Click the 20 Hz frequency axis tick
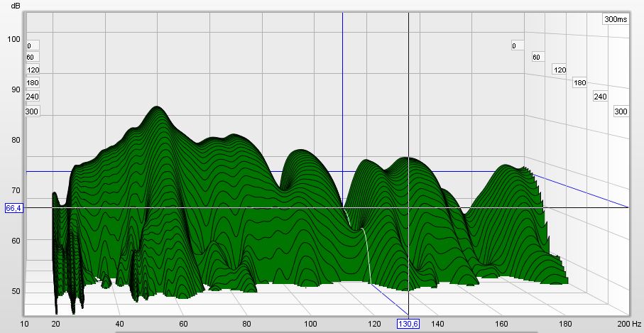644x333 pixels. [56, 324]
